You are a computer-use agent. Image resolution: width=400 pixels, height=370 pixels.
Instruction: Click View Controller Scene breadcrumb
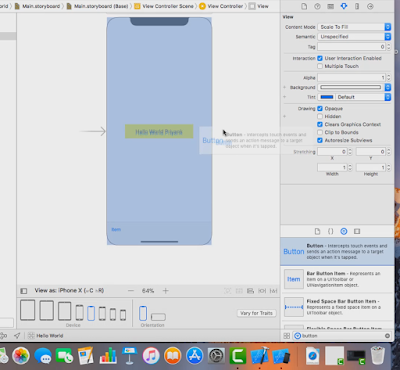(x=164, y=6)
